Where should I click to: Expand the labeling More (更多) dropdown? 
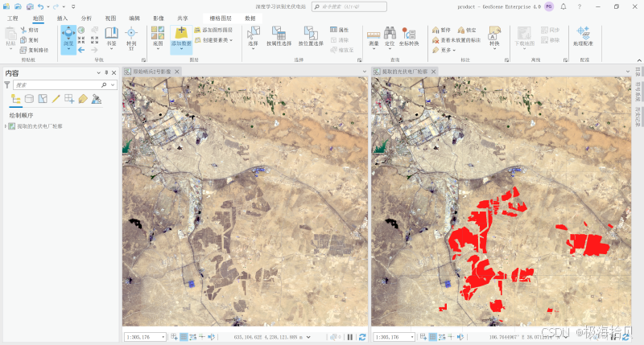pyautogui.click(x=444, y=50)
